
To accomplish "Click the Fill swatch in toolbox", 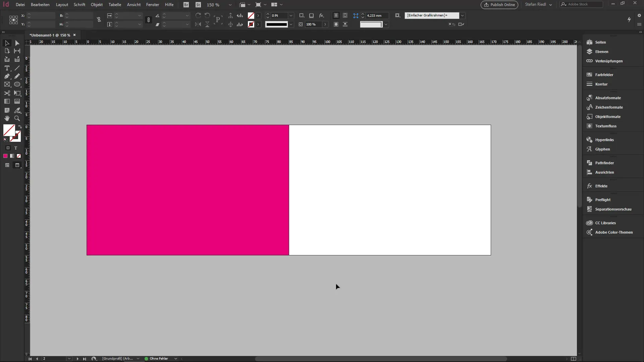I will pos(9,130).
